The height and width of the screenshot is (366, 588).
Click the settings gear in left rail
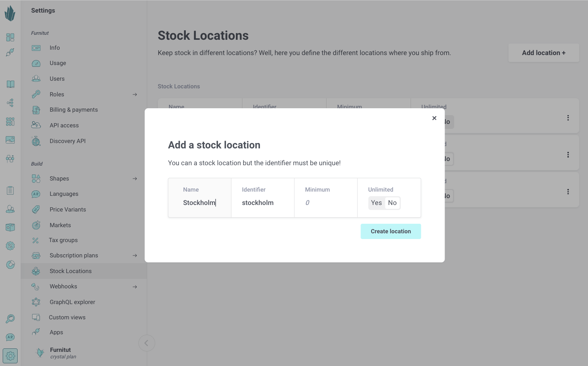tap(10, 356)
